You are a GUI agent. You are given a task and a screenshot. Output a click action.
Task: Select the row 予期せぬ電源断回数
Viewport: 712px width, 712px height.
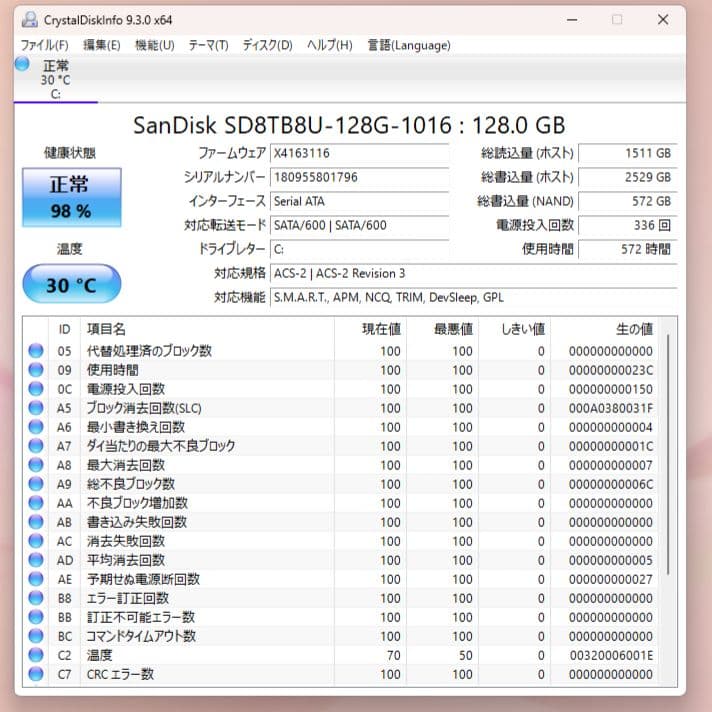point(341,579)
